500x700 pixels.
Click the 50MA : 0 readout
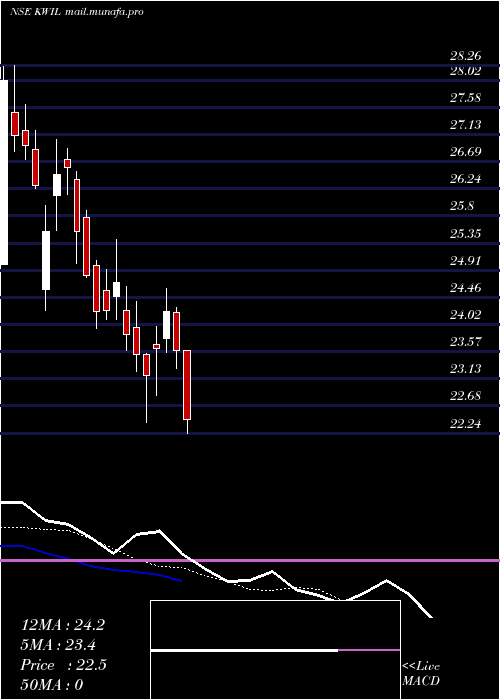coord(52,685)
